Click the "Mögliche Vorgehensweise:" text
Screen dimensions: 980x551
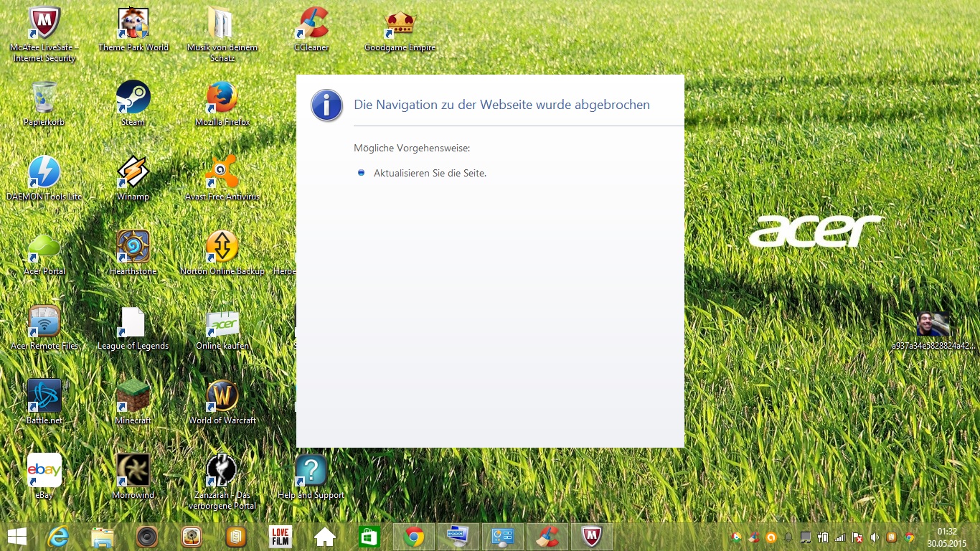click(412, 149)
